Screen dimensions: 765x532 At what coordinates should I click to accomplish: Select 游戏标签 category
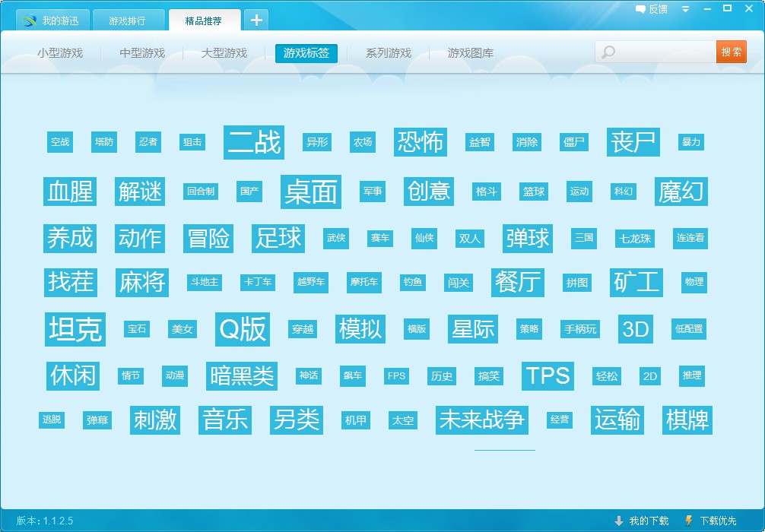(x=306, y=52)
